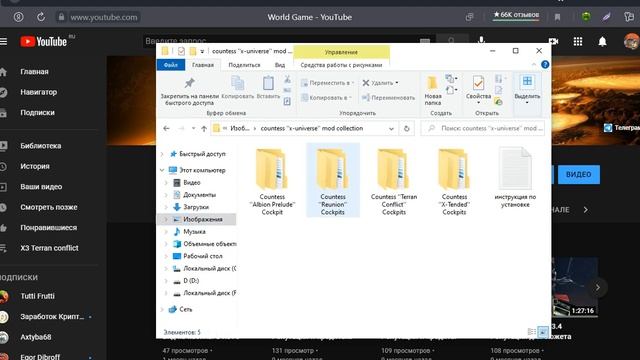Open the Файл tab

pos(171,65)
